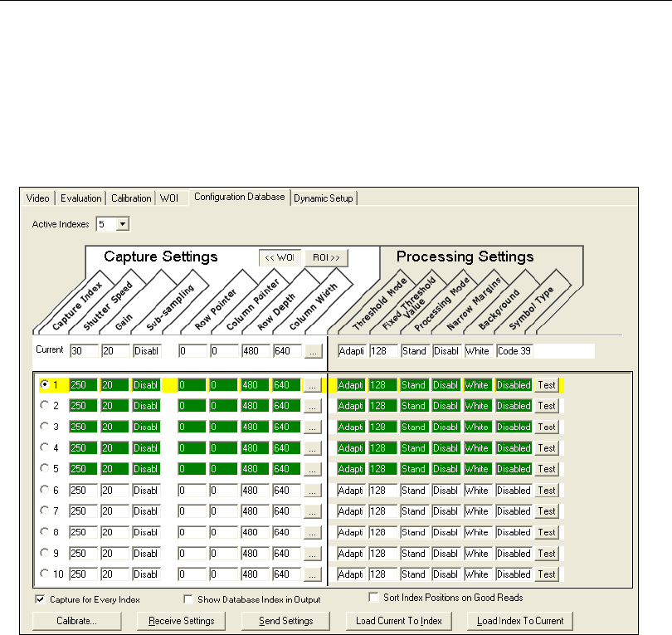Open Symbol Type Disabled dropdown in row 1
This screenshot has width=672, height=635.
tap(514, 385)
